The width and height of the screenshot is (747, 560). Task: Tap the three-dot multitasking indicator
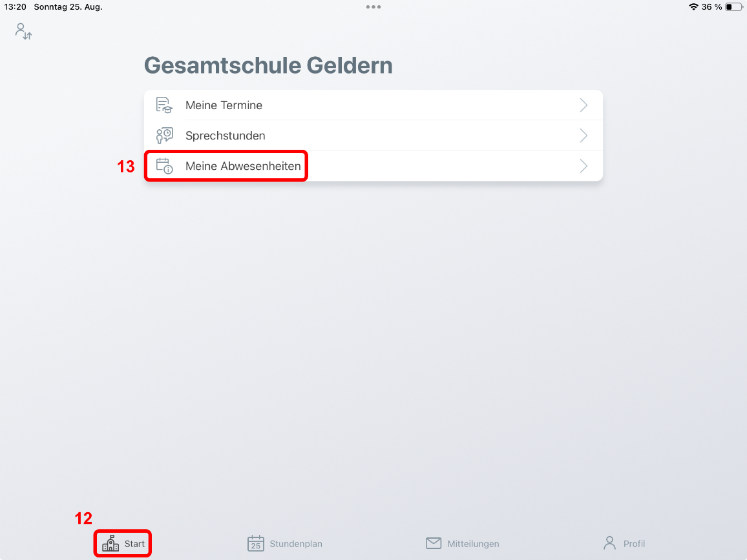coord(373,6)
